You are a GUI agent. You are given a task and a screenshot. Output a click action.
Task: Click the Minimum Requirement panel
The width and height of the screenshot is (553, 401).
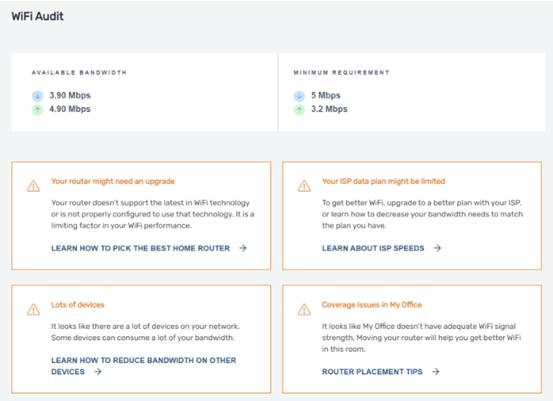412,92
